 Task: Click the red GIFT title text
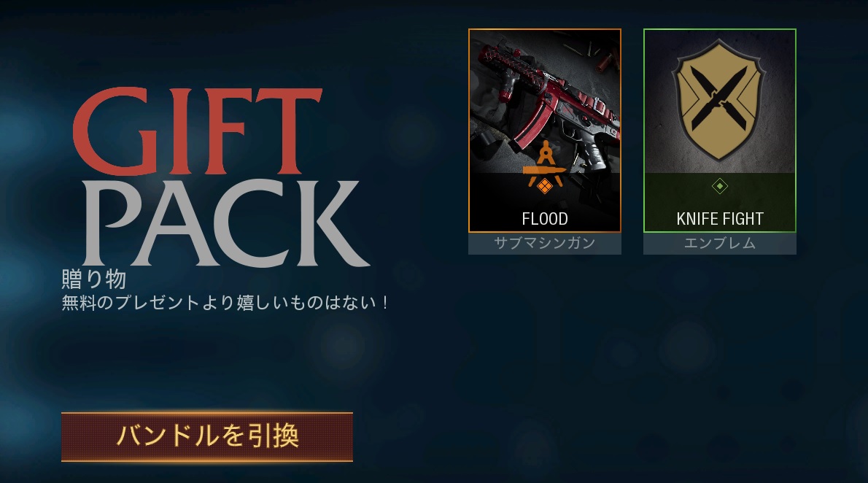196,131
